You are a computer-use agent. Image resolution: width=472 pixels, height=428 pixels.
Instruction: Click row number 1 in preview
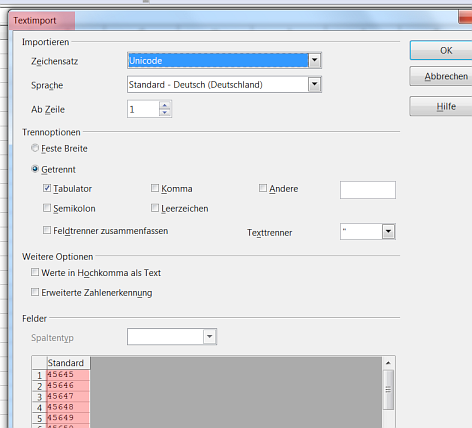point(39,375)
